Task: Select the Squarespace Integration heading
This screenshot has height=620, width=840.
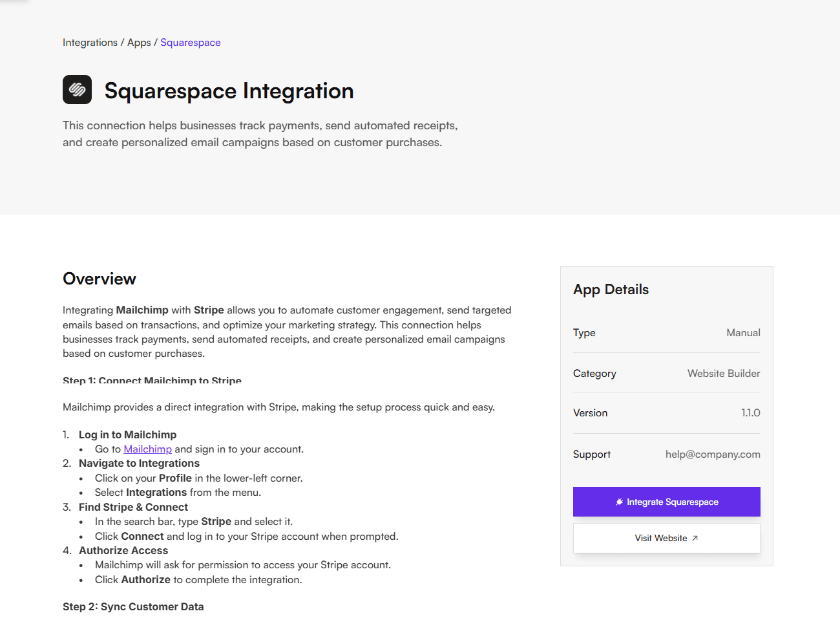Action: click(229, 91)
